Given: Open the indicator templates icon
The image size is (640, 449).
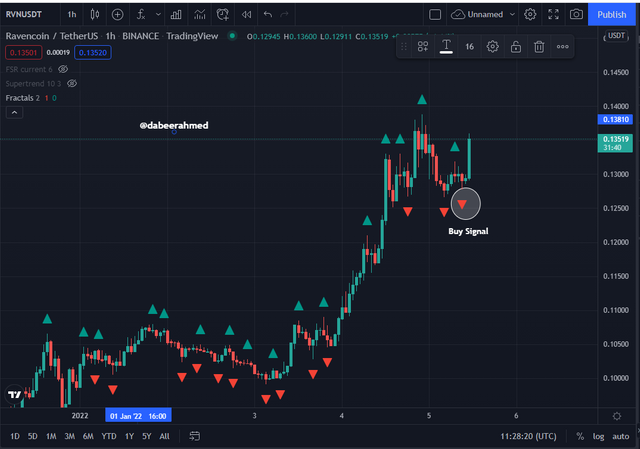Looking at the screenshot, I should coord(200,15).
